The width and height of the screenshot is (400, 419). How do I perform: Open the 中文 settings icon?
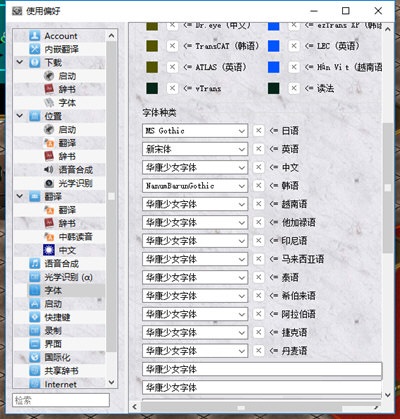pos(49,250)
